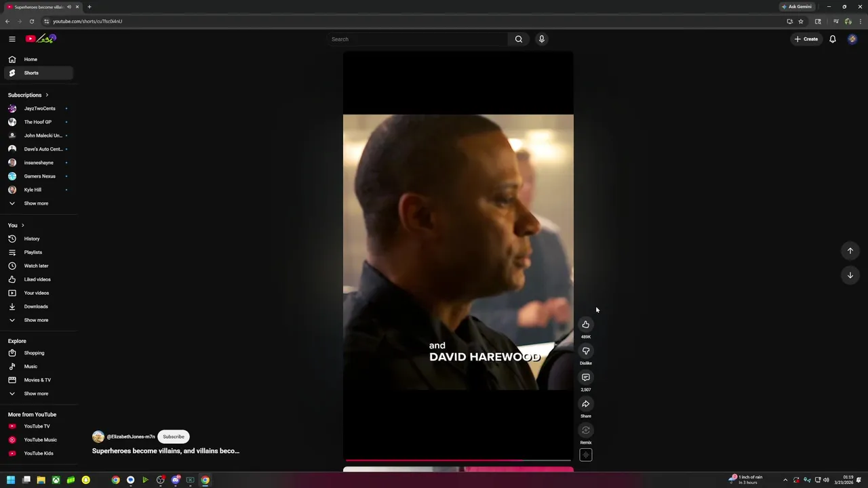Open YouTube Kids link
The image size is (868, 488).
38,453
